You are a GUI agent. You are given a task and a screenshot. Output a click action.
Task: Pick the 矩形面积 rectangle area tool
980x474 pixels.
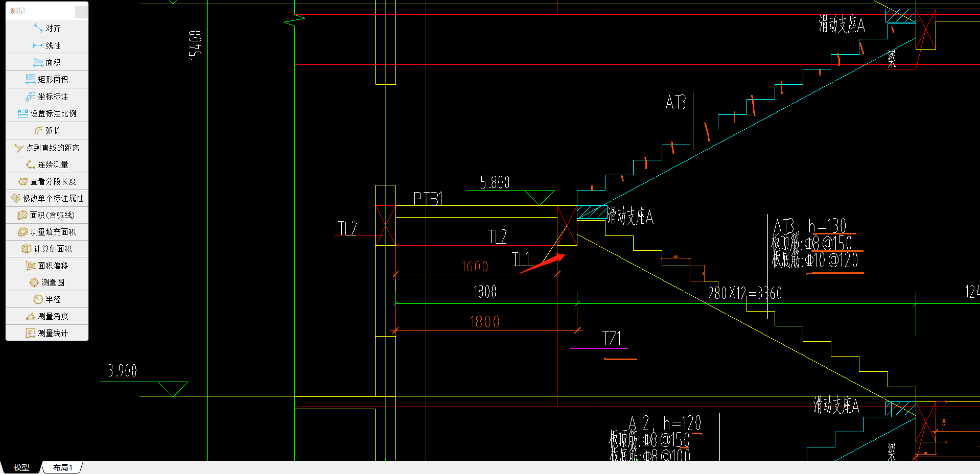pyautogui.click(x=47, y=79)
